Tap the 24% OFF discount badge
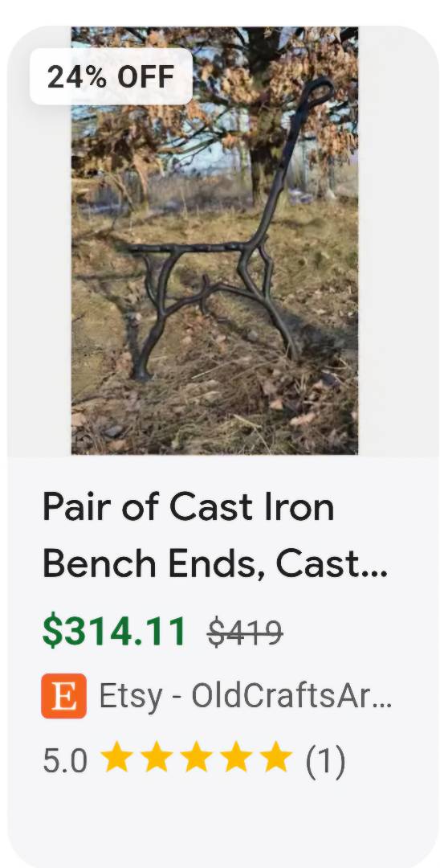 (111, 76)
